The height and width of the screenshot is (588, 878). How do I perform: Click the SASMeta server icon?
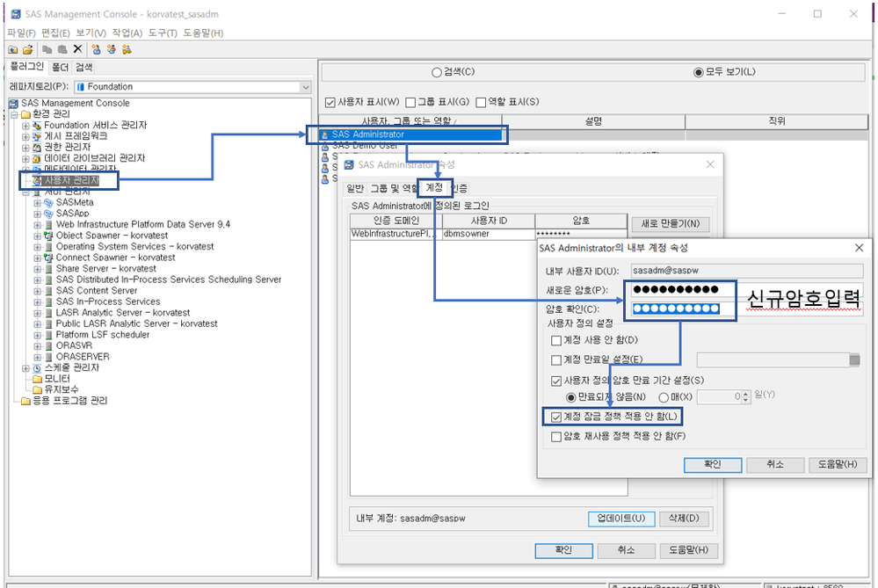pos(48,203)
